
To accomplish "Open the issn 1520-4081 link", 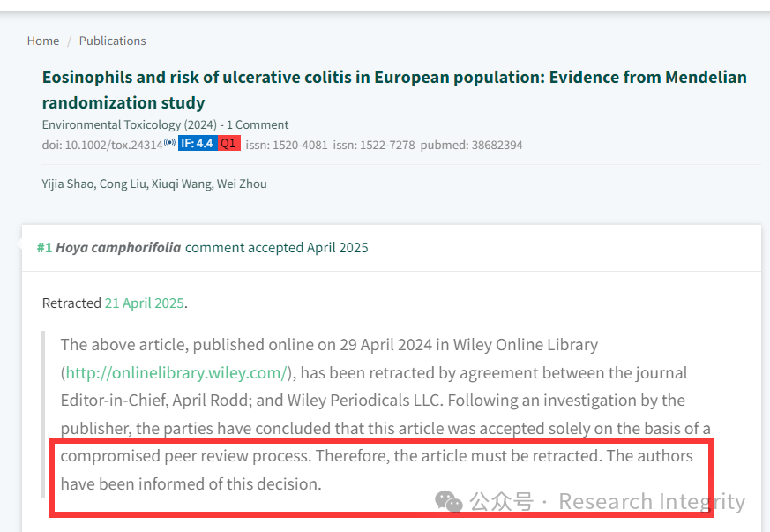I will pos(287,145).
